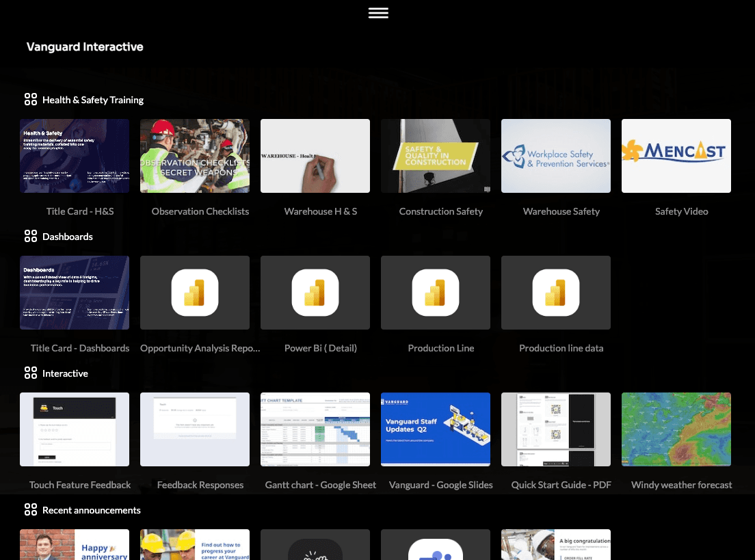Open the Gantt chart Google Sheet thumbnail
Image resolution: width=755 pixels, height=560 pixels.
315,429
